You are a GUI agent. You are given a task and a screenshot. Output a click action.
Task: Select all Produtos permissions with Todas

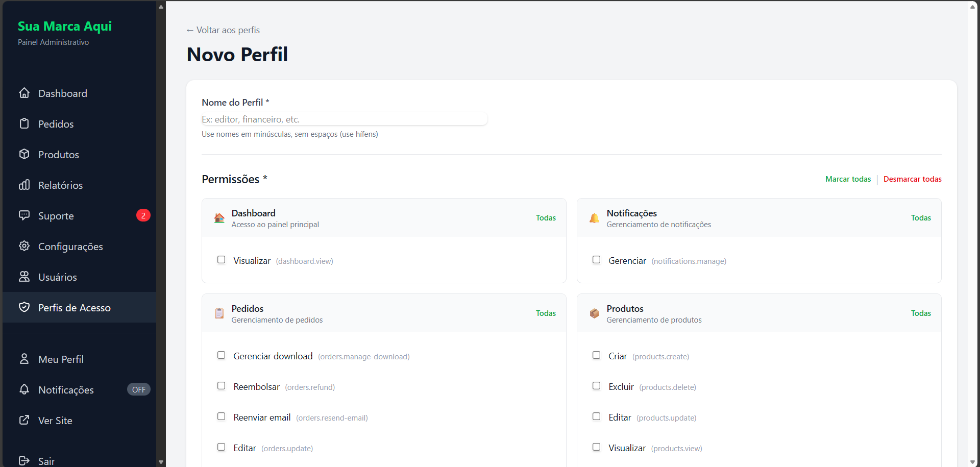921,313
